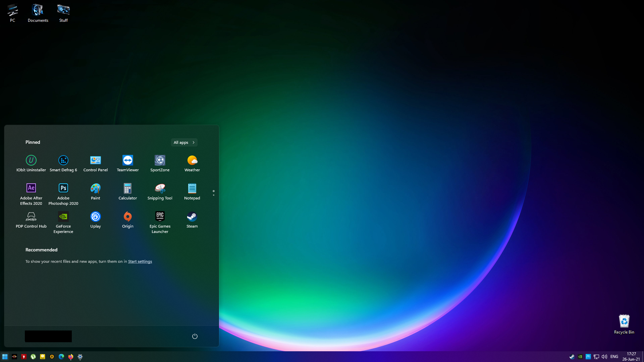Open the user account profile button

pyautogui.click(x=48, y=336)
